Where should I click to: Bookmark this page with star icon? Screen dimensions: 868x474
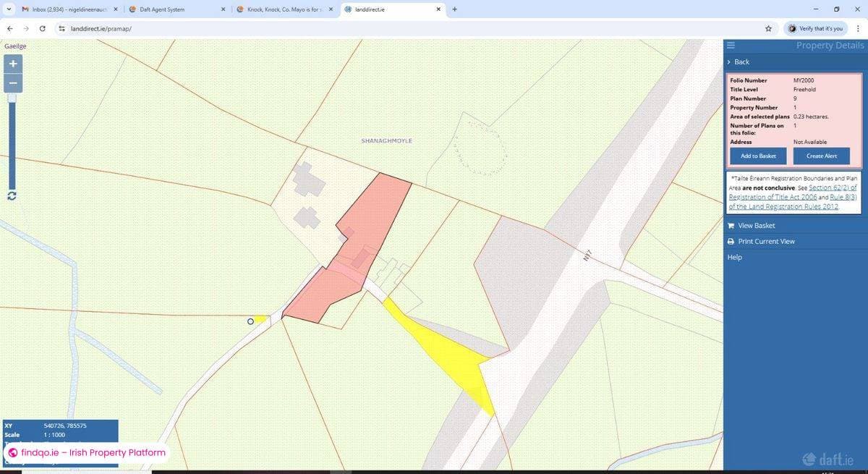[x=767, y=28]
